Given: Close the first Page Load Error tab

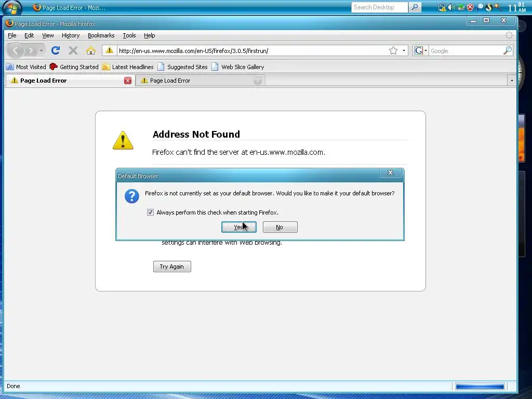Looking at the screenshot, I should (x=128, y=81).
